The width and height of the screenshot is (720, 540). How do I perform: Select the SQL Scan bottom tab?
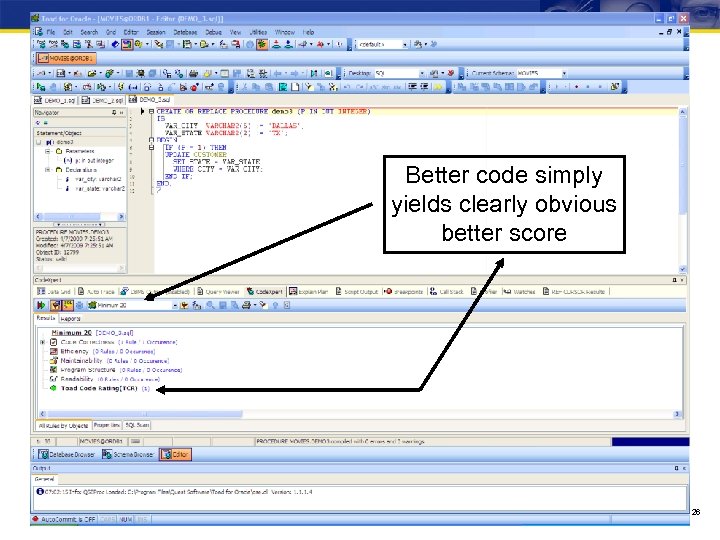point(137,425)
